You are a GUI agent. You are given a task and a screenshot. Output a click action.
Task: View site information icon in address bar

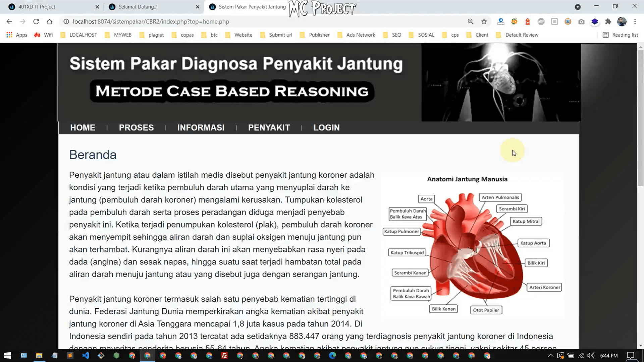[x=66, y=21]
